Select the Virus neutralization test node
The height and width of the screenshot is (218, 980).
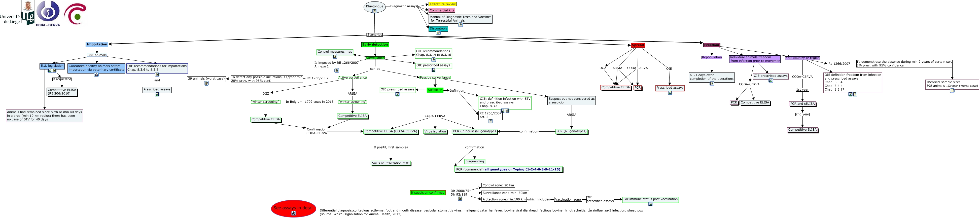click(390, 163)
